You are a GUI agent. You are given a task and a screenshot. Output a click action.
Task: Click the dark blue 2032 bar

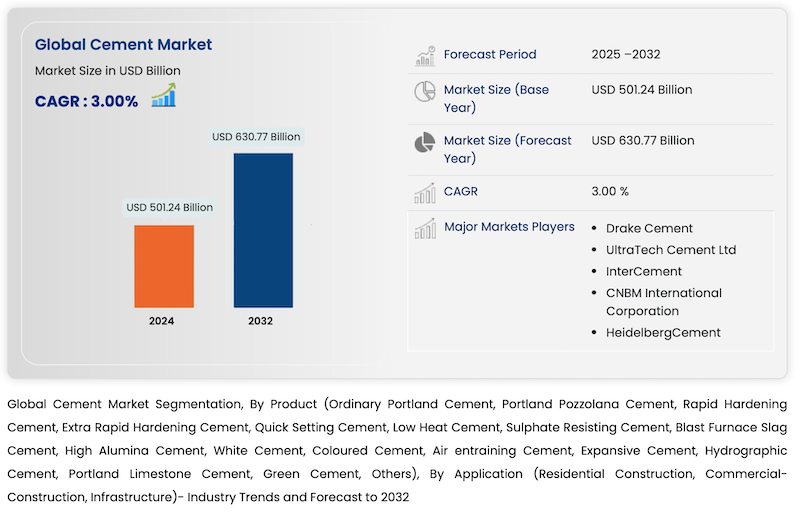coord(263,230)
